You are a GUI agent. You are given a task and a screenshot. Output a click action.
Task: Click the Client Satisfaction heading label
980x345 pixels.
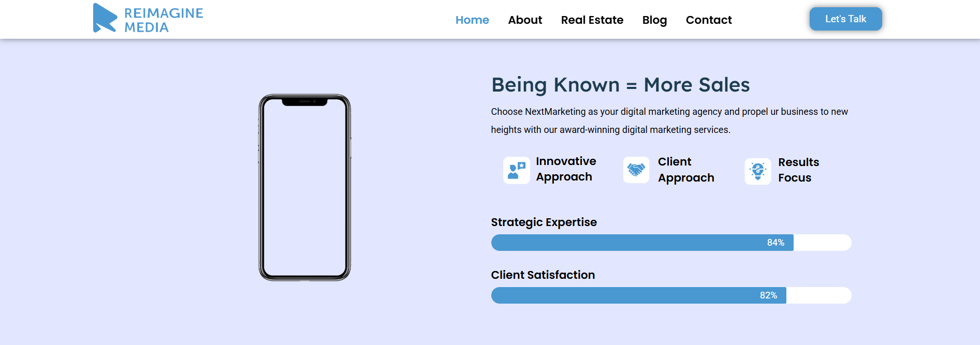point(543,275)
